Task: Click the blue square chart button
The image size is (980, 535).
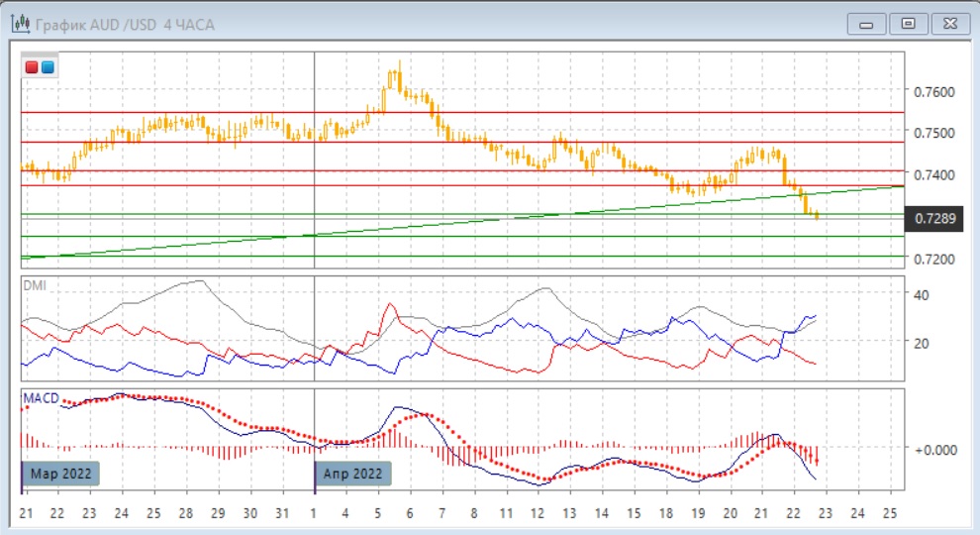Action: pyautogui.click(x=47, y=67)
